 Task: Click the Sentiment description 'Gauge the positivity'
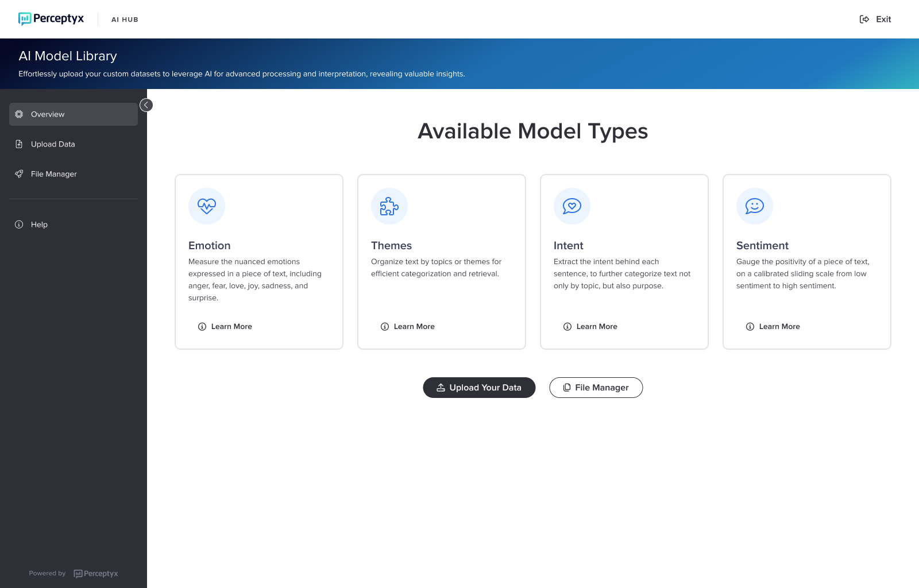[x=803, y=274]
